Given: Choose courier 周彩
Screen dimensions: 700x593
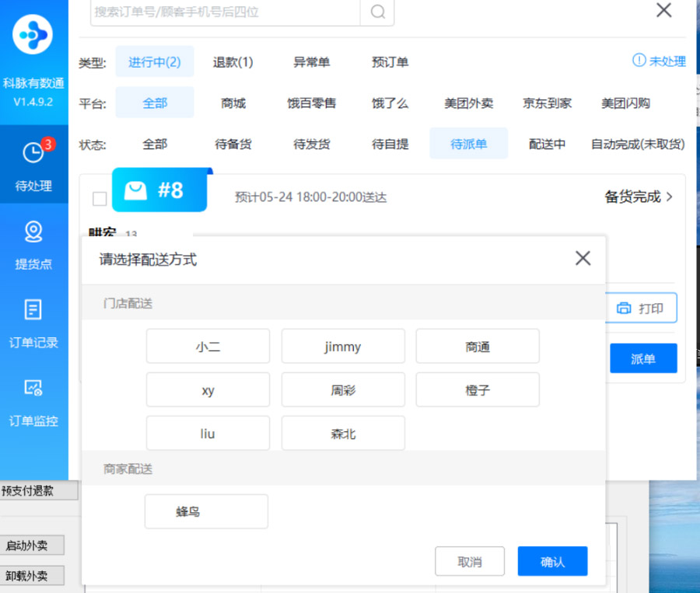Looking at the screenshot, I should [x=343, y=389].
